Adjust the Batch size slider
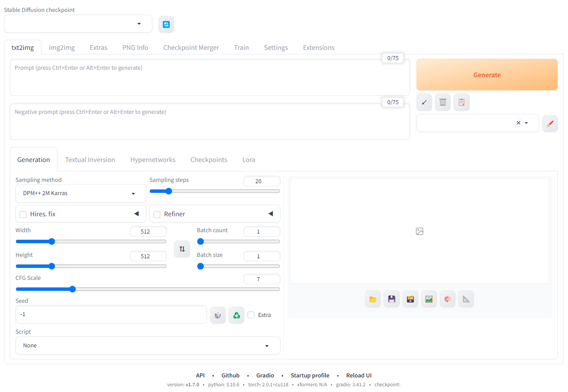This screenshot has width=568, height=392. point(239,266)
